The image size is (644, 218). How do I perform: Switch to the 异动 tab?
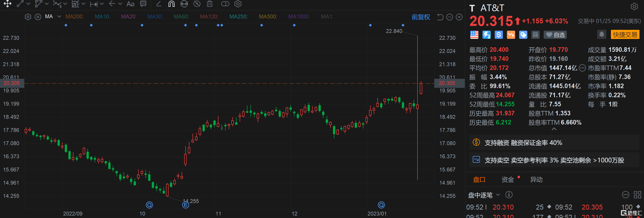[536, 179]
